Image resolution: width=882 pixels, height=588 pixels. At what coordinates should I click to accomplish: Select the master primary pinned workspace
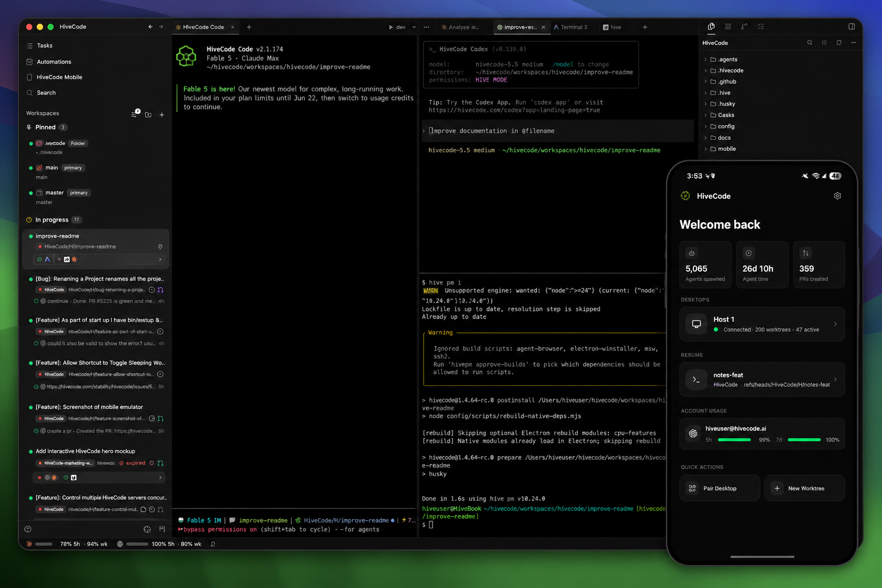coord(96,197)
